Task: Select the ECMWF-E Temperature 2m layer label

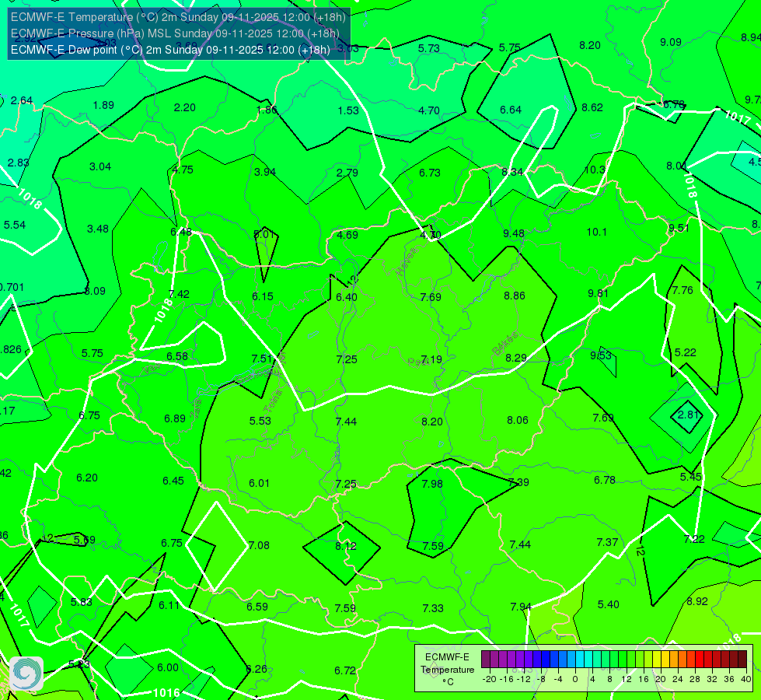Action: pyautogui.click(x=178, y=17)
